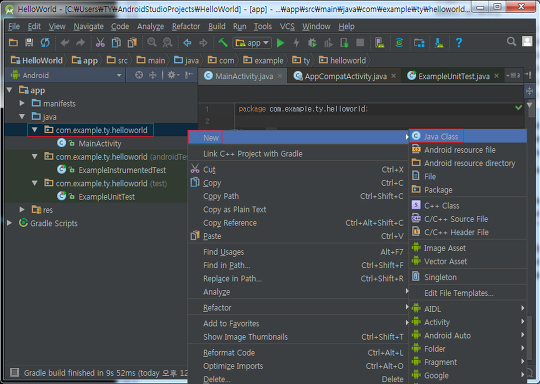Click the Save All toolbar icon
540x384 pixels.
pyautogui.click(x=29, y=43)
